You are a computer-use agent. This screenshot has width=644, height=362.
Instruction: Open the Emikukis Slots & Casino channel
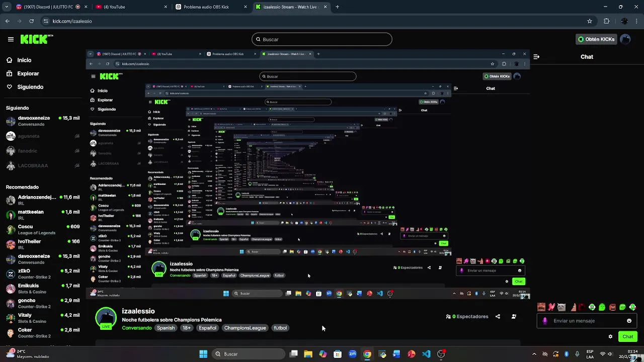click(43, 289)
